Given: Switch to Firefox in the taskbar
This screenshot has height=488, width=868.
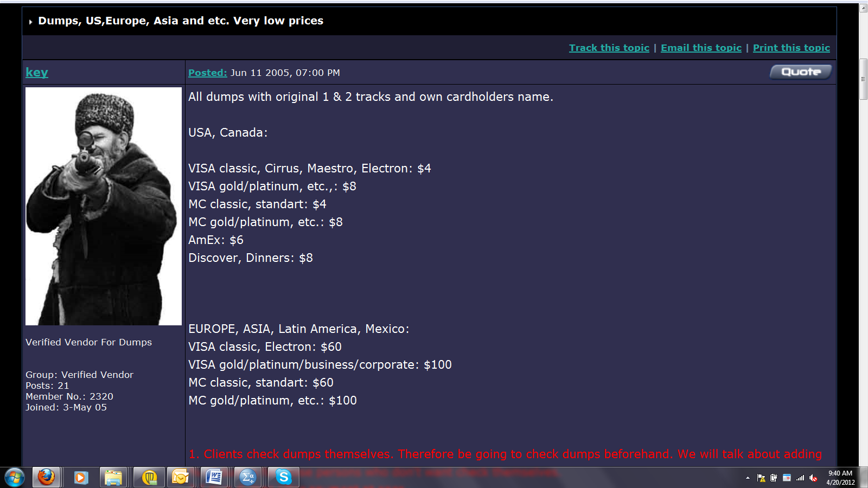Looking at the screenshot, I should (x=46, y=477).
